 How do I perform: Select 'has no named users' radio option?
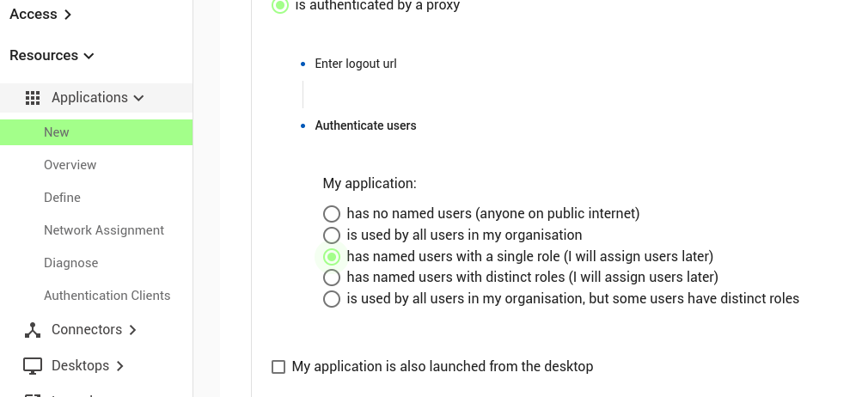[x=332, y=214]
